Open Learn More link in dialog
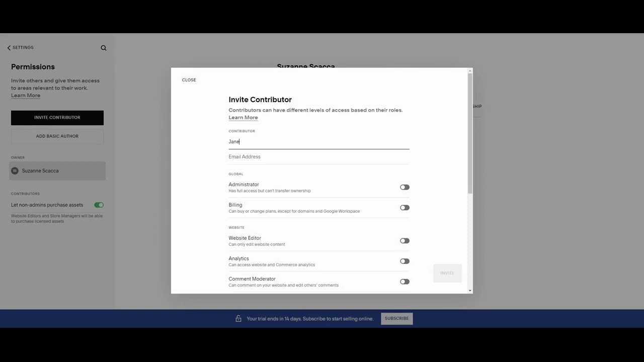 point(243,118)
